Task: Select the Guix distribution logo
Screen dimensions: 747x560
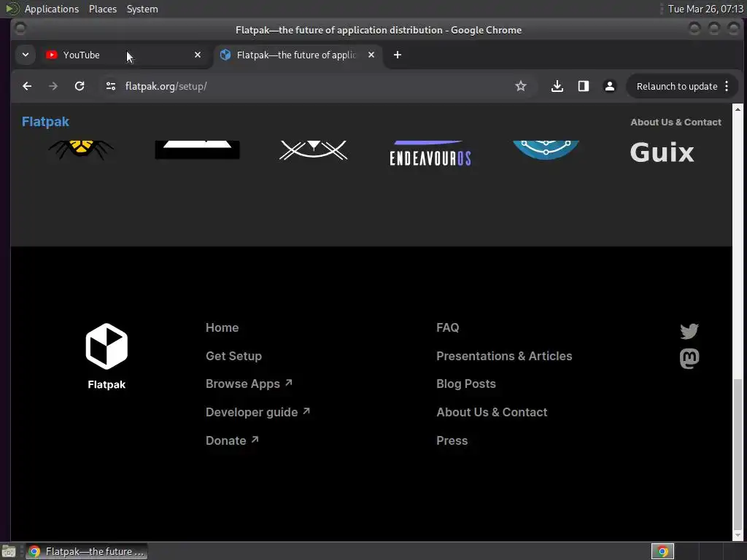Action: pos(662,152)
